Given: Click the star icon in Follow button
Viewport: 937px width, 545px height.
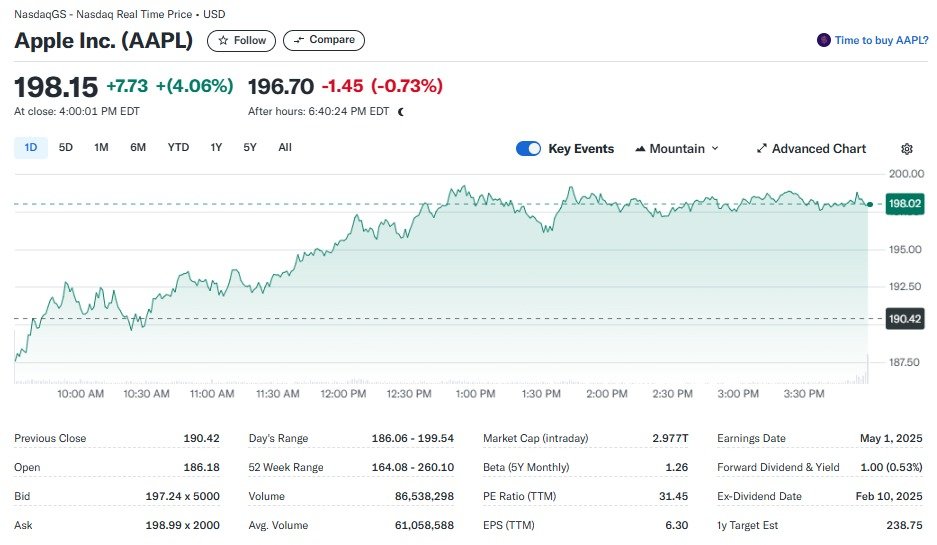Looking at the screenshot, I should 223,41.
